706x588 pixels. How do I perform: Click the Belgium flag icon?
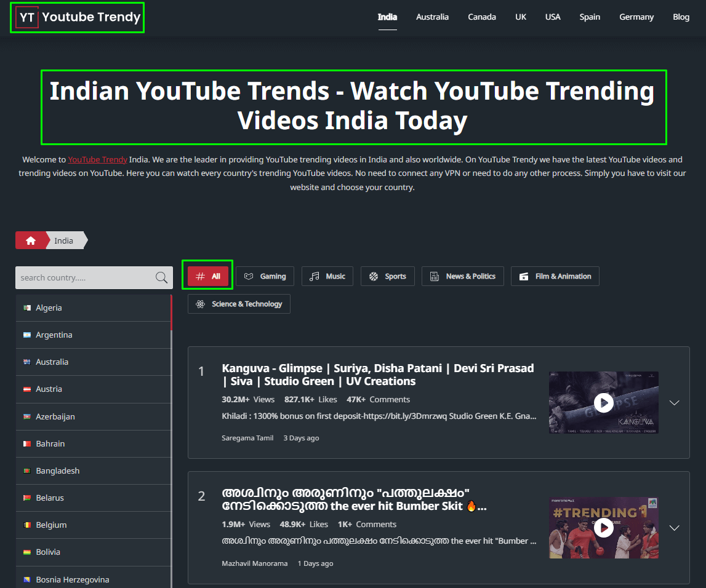(27, 525)
